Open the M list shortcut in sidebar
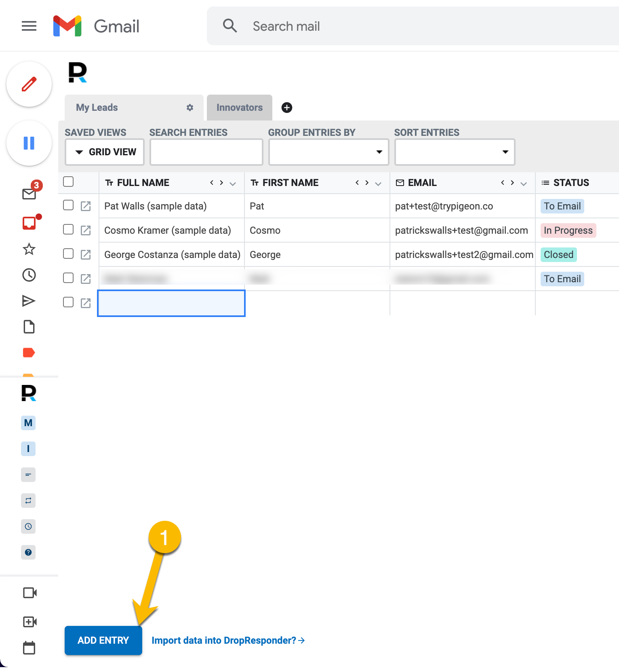This screenshot has height=672, width=619. pos(28,423)
